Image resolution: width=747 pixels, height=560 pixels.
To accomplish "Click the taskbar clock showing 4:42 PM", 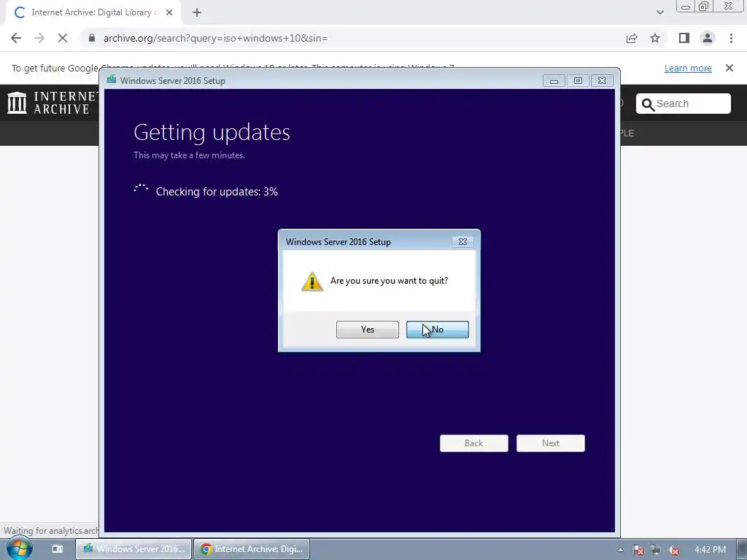I will tap(710, 550).
